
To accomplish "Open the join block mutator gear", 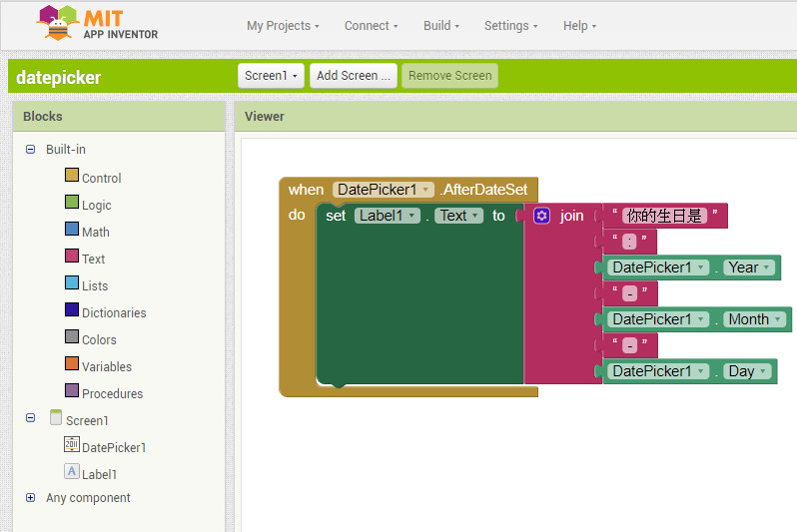I will click(542, 216).
